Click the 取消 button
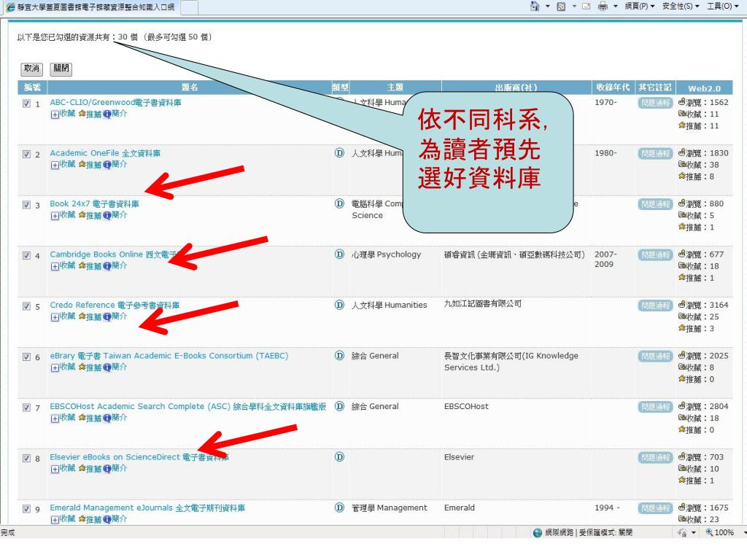Image resolution: width=747 pixels, height=560 pixels. pos(31,69)
